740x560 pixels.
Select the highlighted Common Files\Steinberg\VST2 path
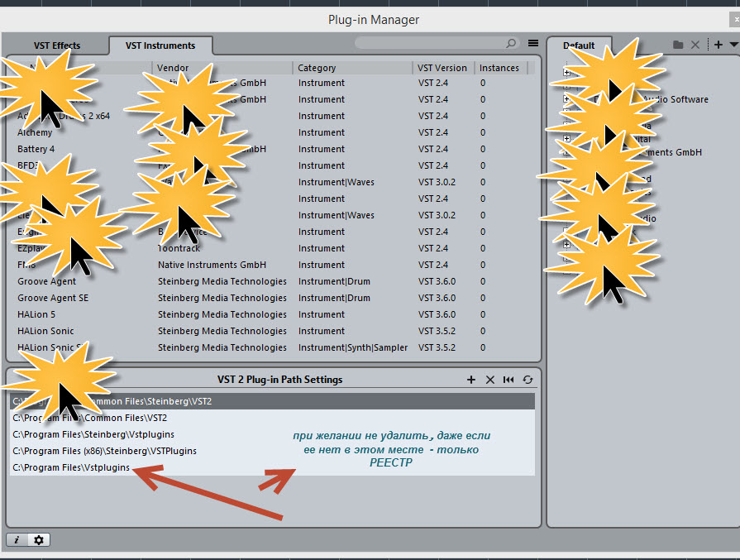click(x=272, y=401)
